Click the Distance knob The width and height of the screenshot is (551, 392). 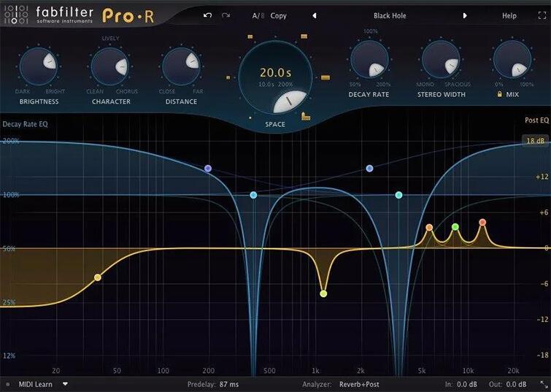coord(181,66)
